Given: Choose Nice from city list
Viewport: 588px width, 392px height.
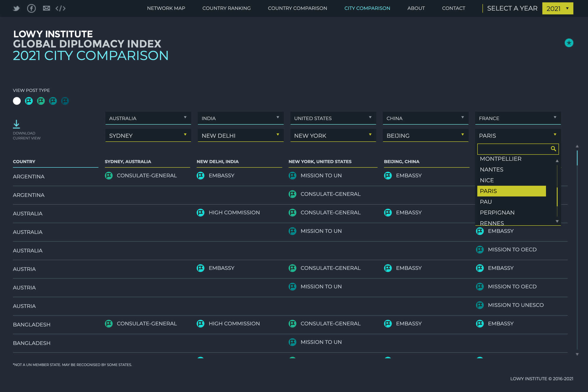Looking at the screenshot, I should click(511, 180).
